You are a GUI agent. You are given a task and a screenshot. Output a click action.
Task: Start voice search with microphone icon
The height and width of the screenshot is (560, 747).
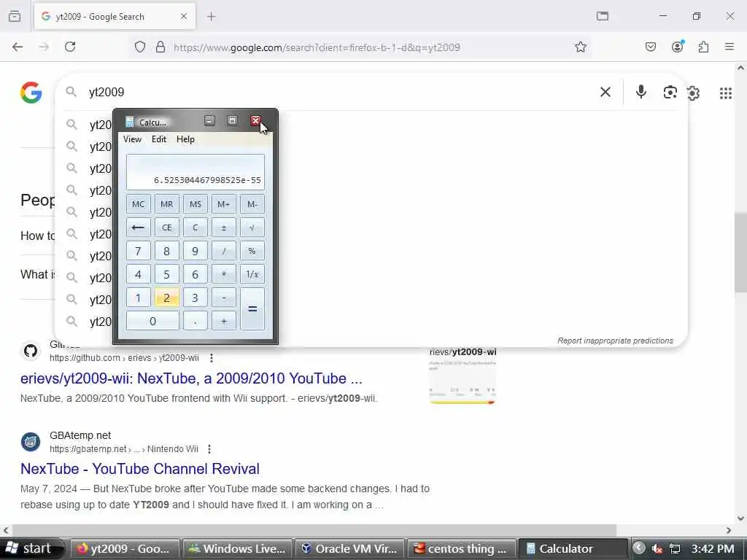[x=641, y=92]
